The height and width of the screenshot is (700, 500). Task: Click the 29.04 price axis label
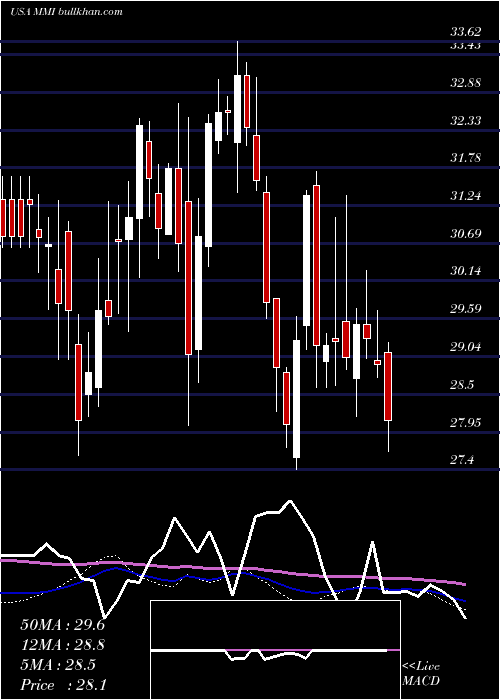point(466,346)
